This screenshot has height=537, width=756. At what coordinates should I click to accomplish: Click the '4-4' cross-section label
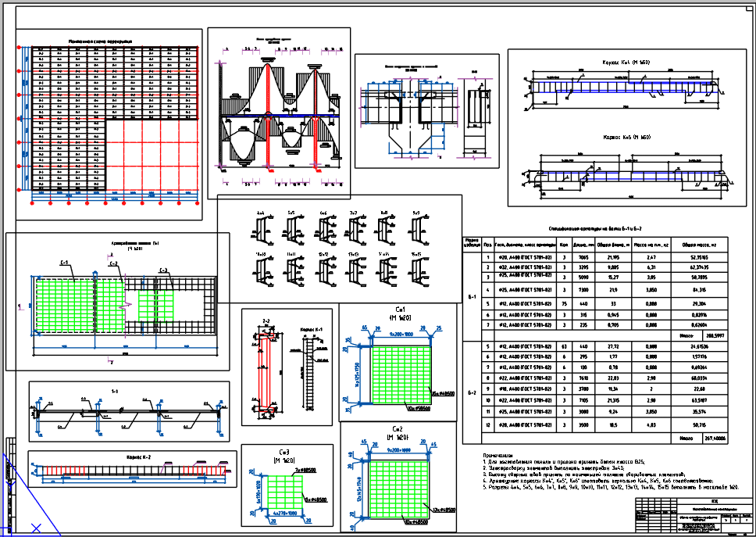point(261,213)
